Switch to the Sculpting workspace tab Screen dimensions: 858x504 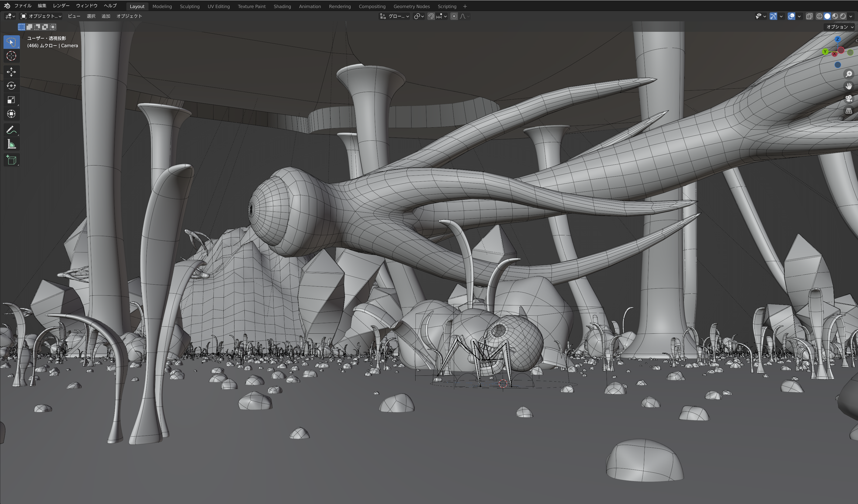pos(190,6)
